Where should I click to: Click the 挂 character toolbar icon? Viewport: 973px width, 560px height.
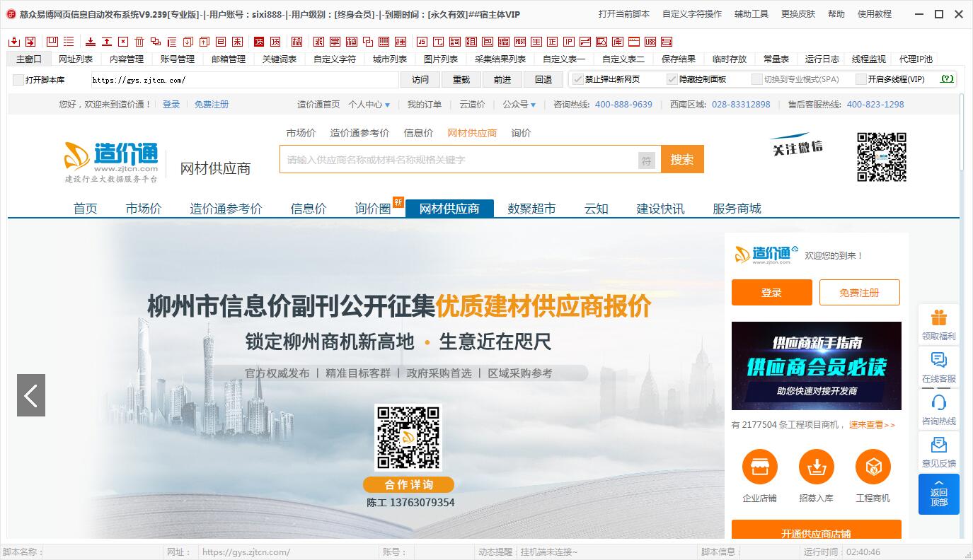(x=401, y=42)
